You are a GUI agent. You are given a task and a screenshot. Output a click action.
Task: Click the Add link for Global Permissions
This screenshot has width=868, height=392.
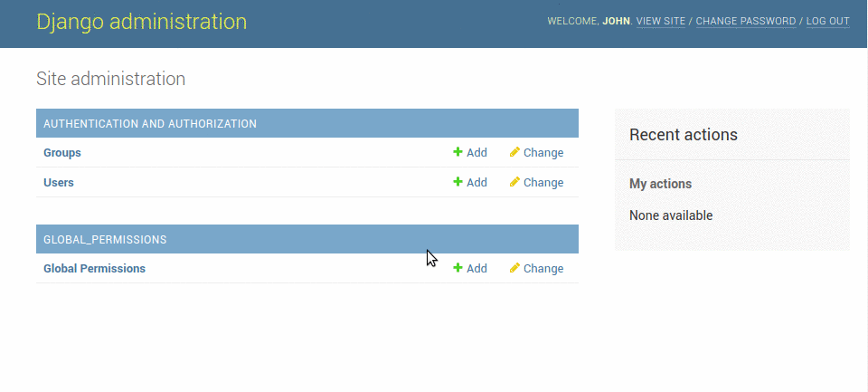pos(476,269)
